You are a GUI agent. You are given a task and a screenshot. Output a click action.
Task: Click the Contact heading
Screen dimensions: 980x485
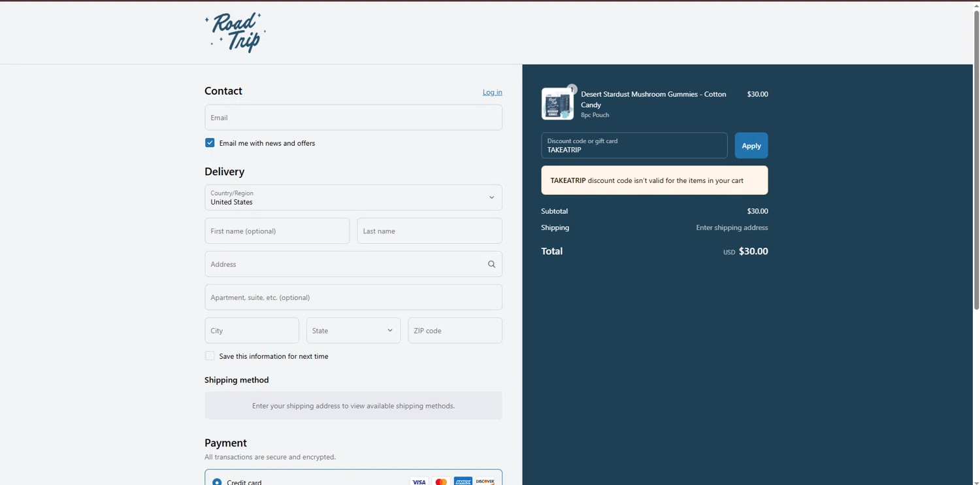click(223, 91)
